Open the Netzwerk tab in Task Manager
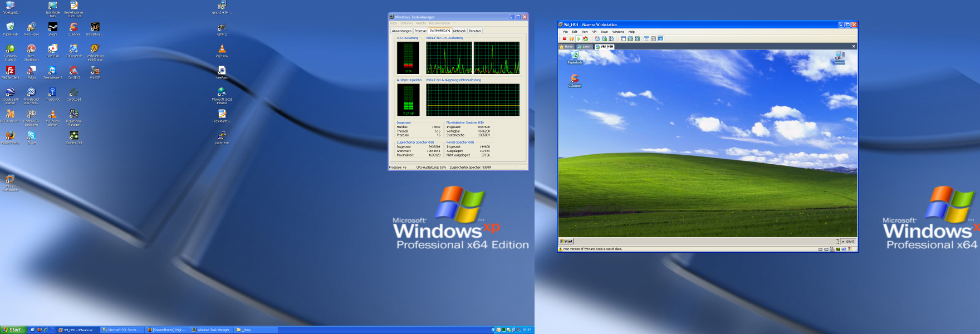 [459, 31]
